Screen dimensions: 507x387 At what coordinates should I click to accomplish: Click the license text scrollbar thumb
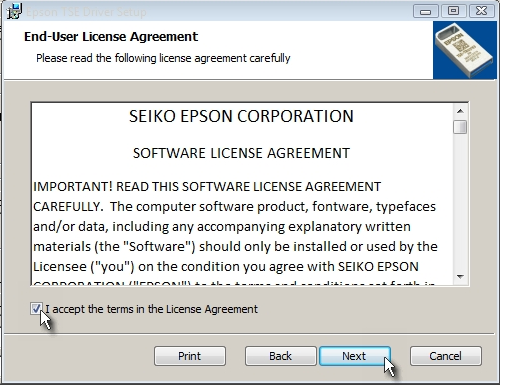(460, 127)
